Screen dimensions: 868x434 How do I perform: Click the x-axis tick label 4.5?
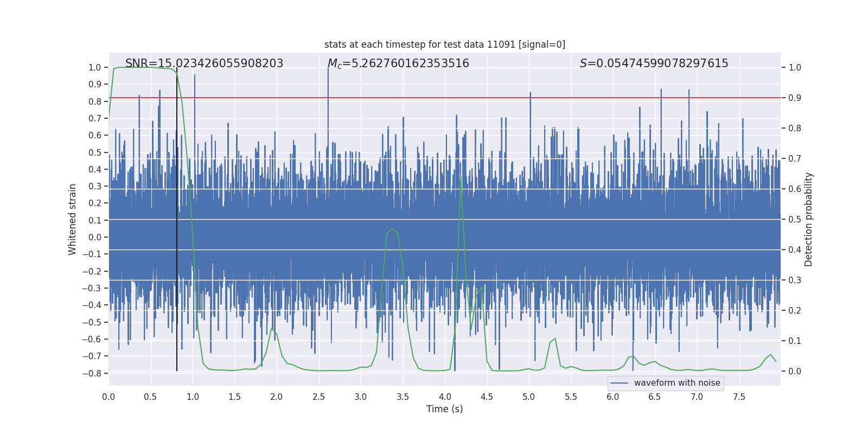(x=487, y=397)
